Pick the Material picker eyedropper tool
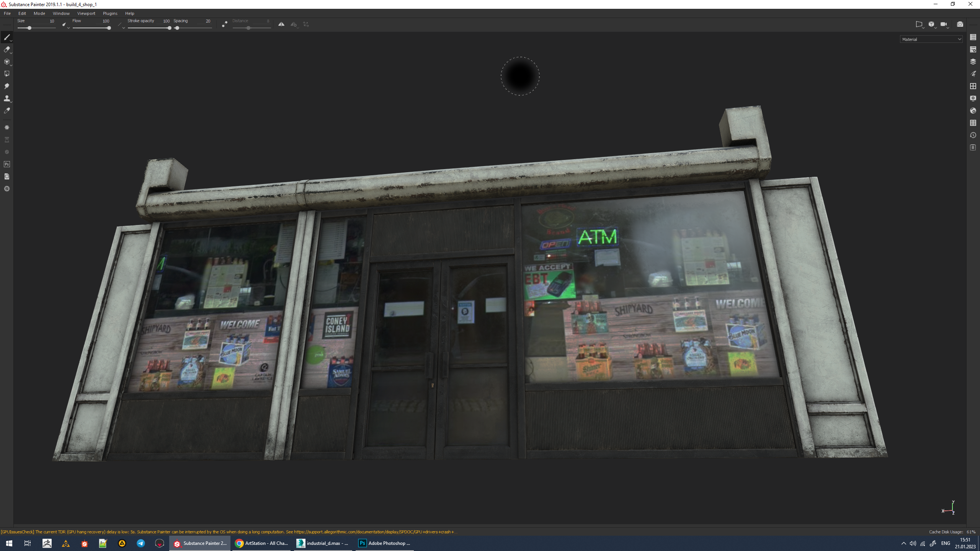This screenshot has width=980, height=551. tap(7, 111)
